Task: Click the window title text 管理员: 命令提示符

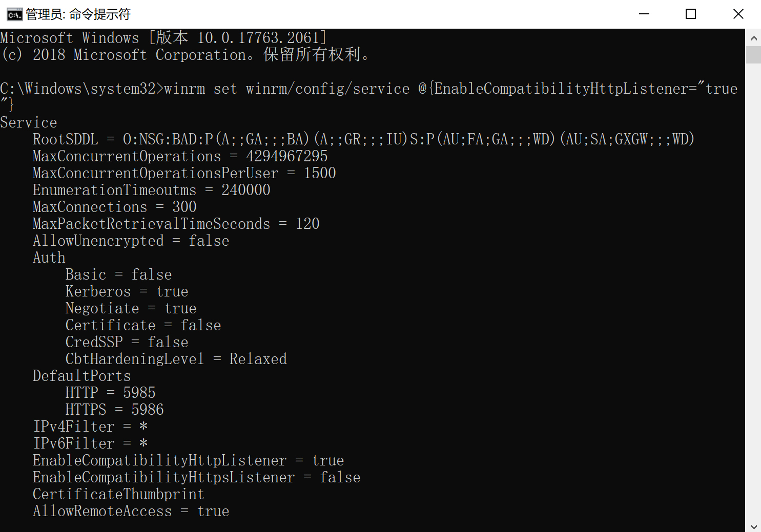Action: (78, 14)
